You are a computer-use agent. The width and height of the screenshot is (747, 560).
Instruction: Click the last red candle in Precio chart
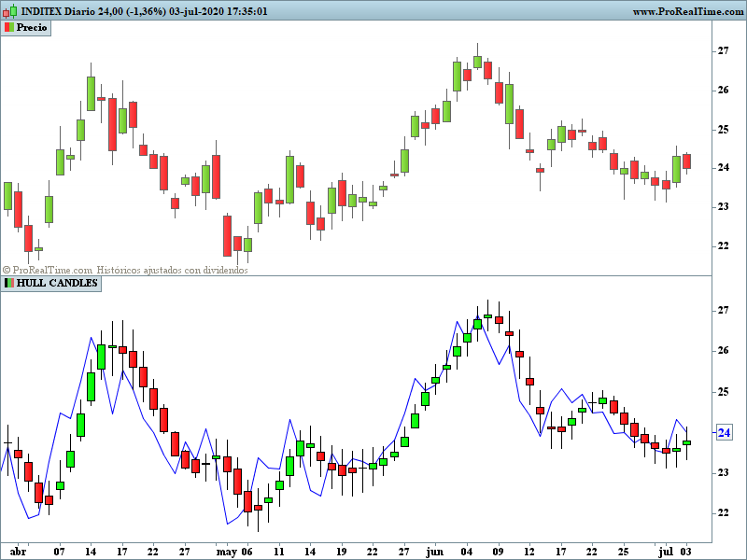point(686,161)
